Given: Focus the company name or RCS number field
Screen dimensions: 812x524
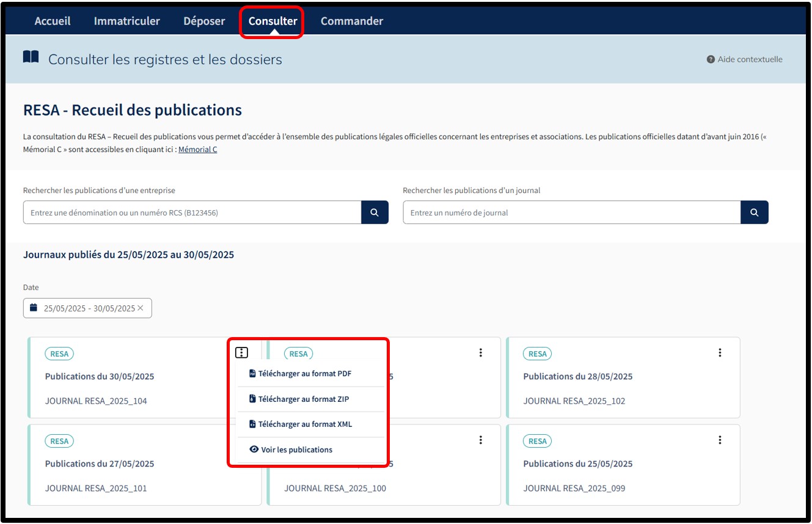Looking at the screenshot, I should click(x=192, y=213).
